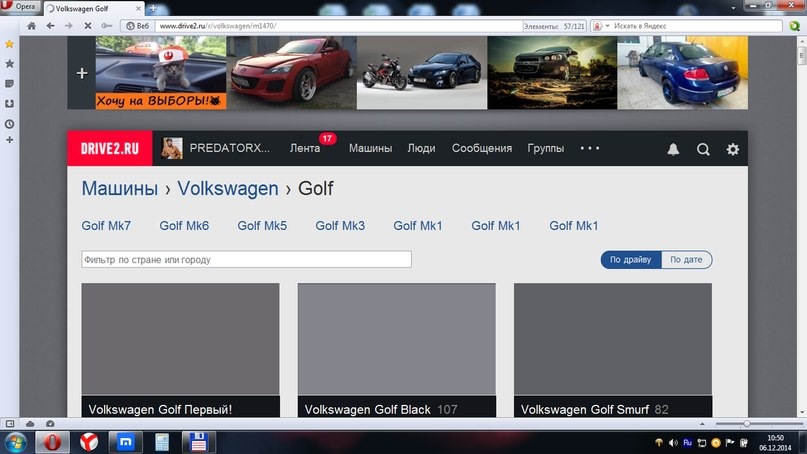Sort by 'По драйву' toggle
The height and width of the screenshot is (454, 807).
(x=630, y=259)
